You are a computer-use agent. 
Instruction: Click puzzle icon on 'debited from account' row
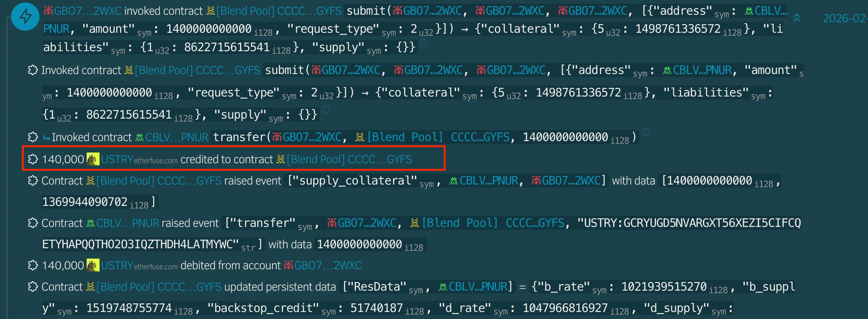(33, 265)
